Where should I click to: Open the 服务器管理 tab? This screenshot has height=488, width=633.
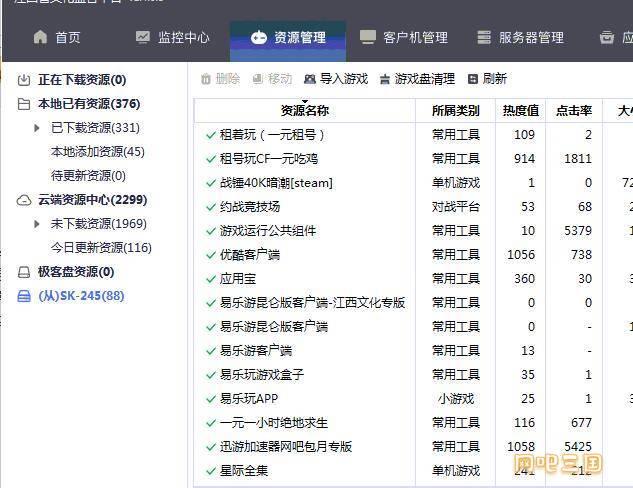[520, 38]
